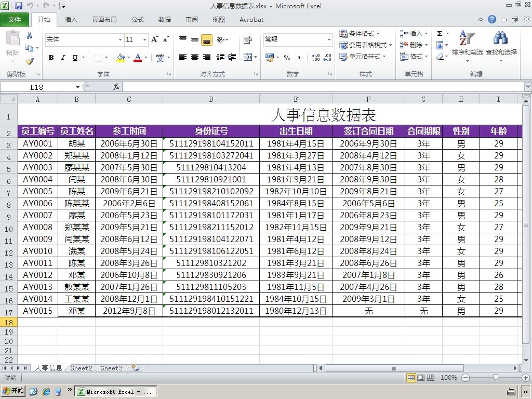Switch to the 数据 ribbon tab

tap(165, 20)
